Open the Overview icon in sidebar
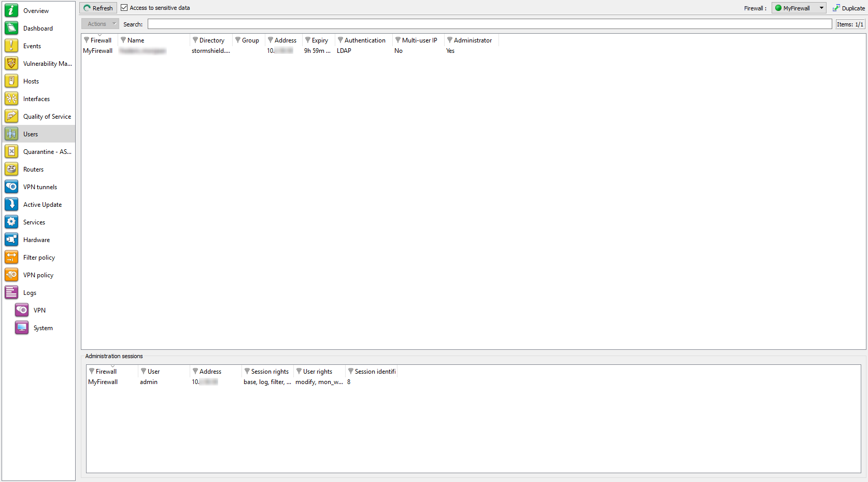Image resolution: width=868 pixels, height=482 pixels. (x=11, y=10)
